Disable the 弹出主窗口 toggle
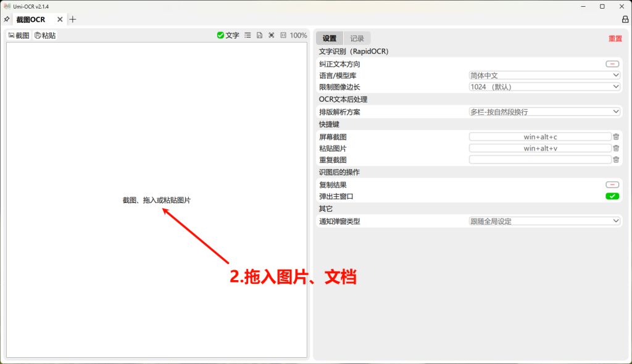 click(612, 196)
